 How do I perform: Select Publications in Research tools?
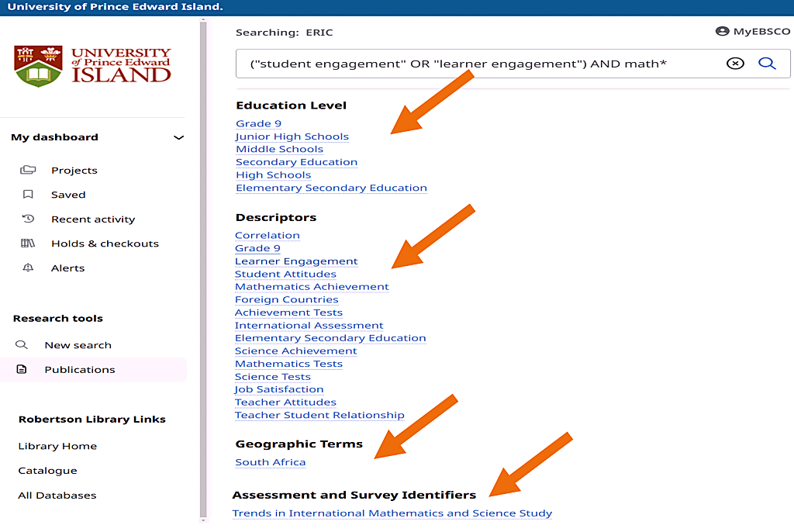(79, 370)
